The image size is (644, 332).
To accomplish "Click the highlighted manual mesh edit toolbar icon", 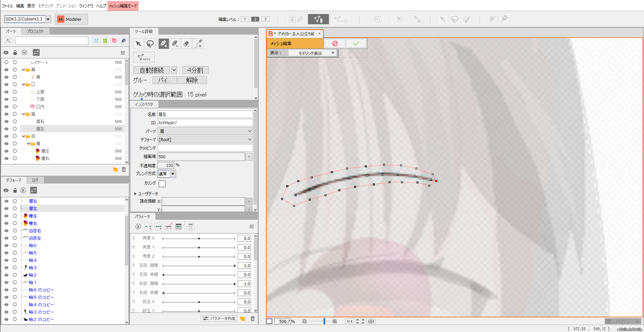I will (x=318, y=19).
